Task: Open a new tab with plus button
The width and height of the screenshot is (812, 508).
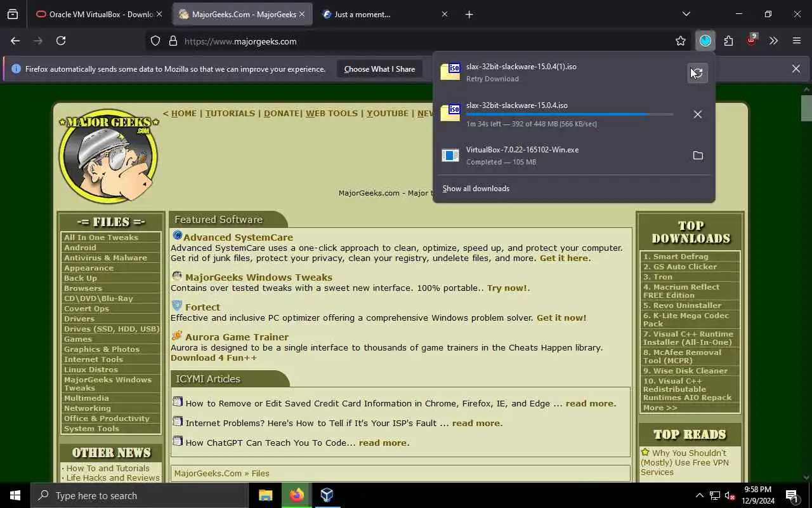Action: [x=469, y=14]
